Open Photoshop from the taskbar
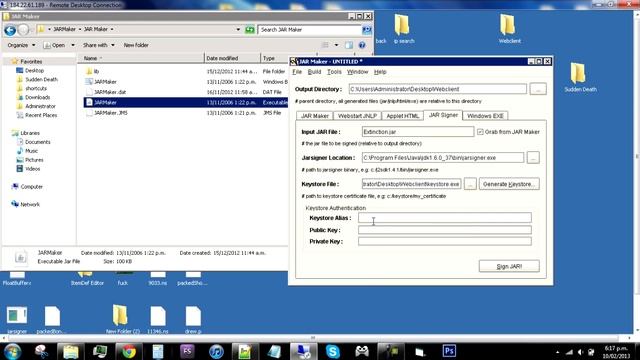The height and width of the screenshot is (360, 640). pos(449,351)
